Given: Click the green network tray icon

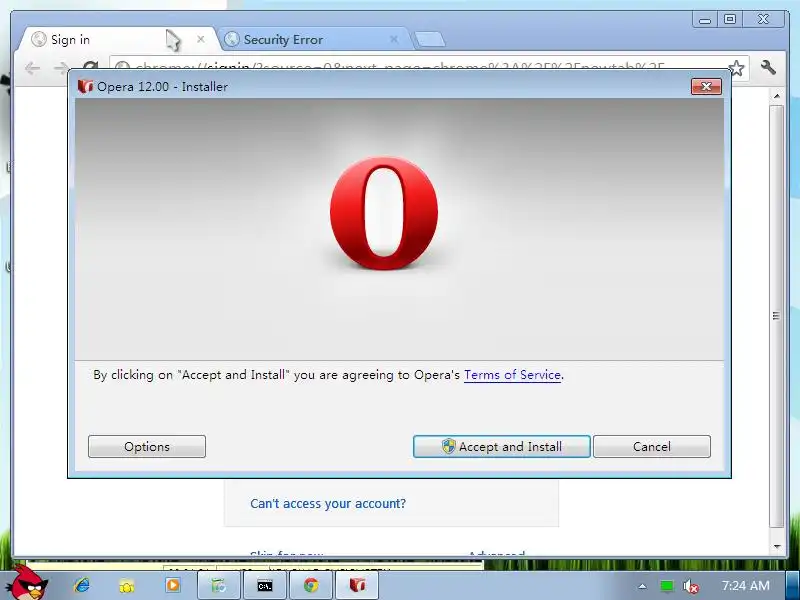Looking at the screenshot, I should 666,586.
